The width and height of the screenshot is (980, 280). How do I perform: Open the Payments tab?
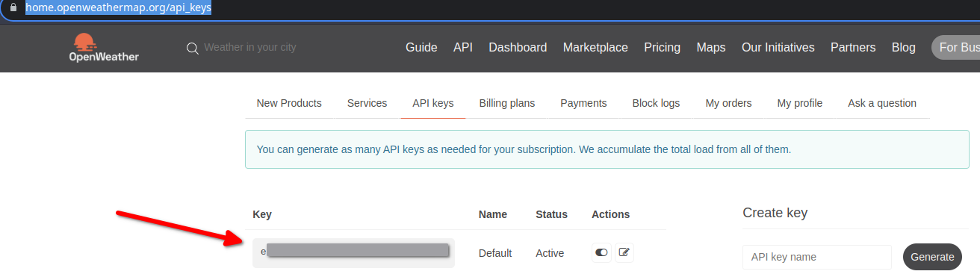click(583, 103)
